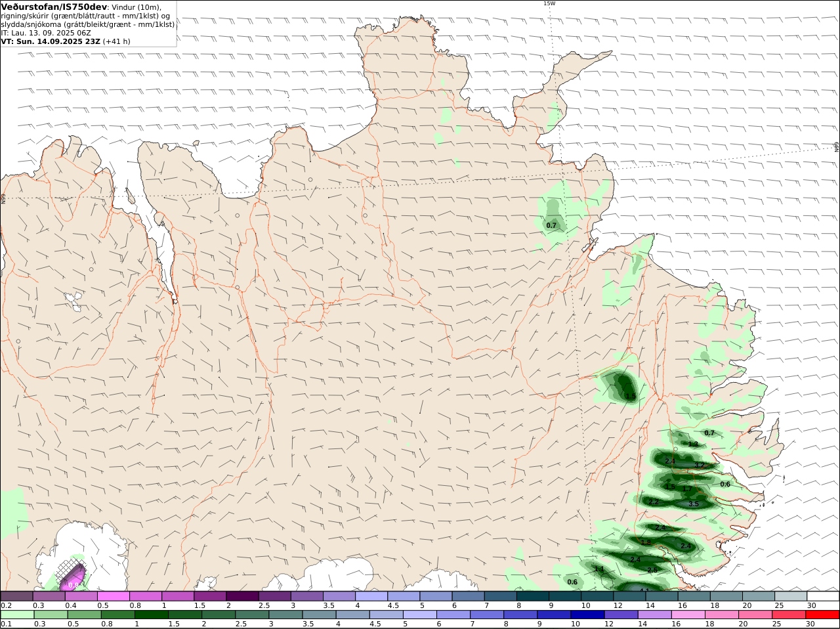Pick the dark teal 8–9 snow legend swatch
The image size is (840, 629).
click(x=533, y=596)
